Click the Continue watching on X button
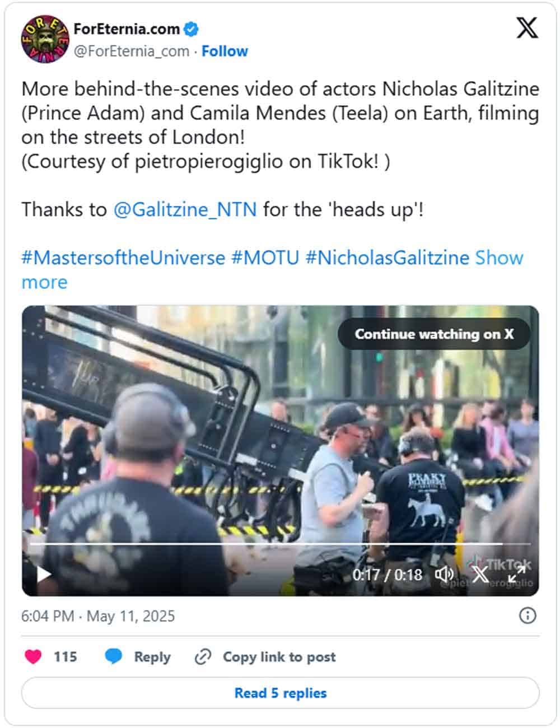 (x=434, y=334)
